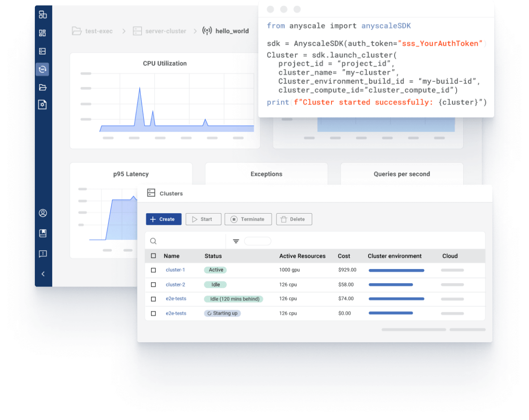Click the Idle status badge of cluster-2
Viewport: 529px width, 420px height.
click(x=216, y=285)
